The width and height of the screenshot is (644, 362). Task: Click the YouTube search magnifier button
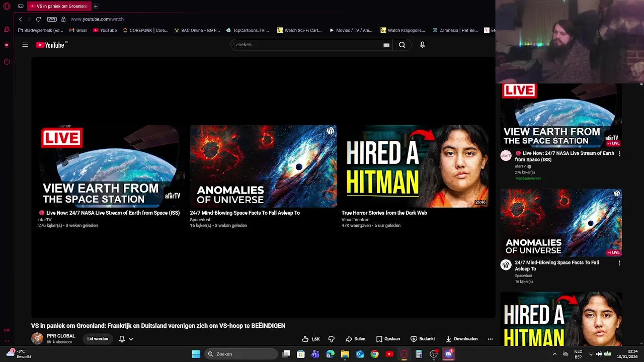(402, 45)
